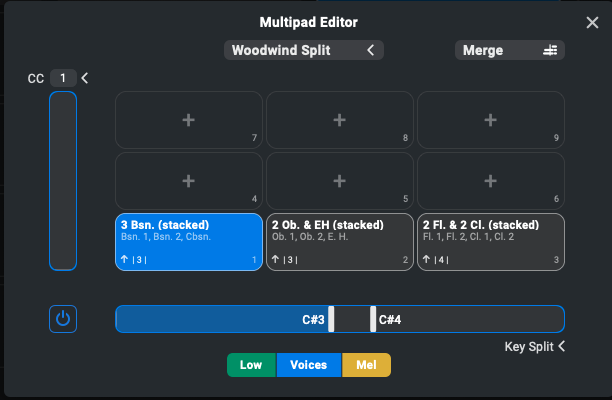
Task: Add a pad in empty slot 4
Action: [x=189, y=181]
